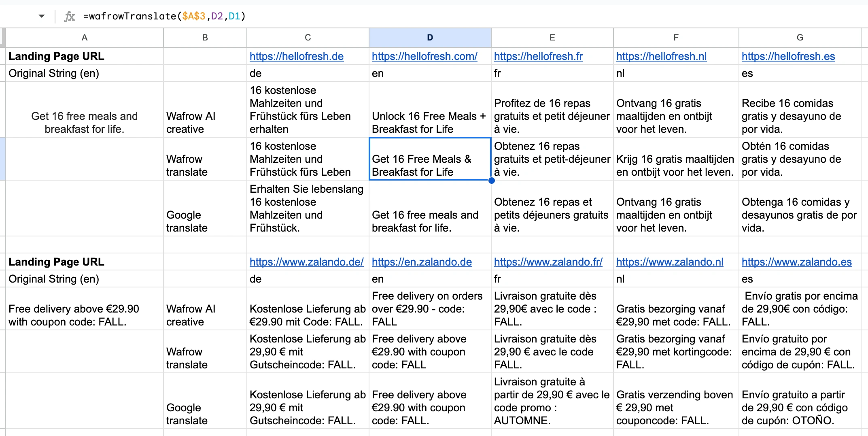The width and height of the screenshot is (868, 436).
Task: Open the hellofresh.com link
Action: (x=424, y=56)
